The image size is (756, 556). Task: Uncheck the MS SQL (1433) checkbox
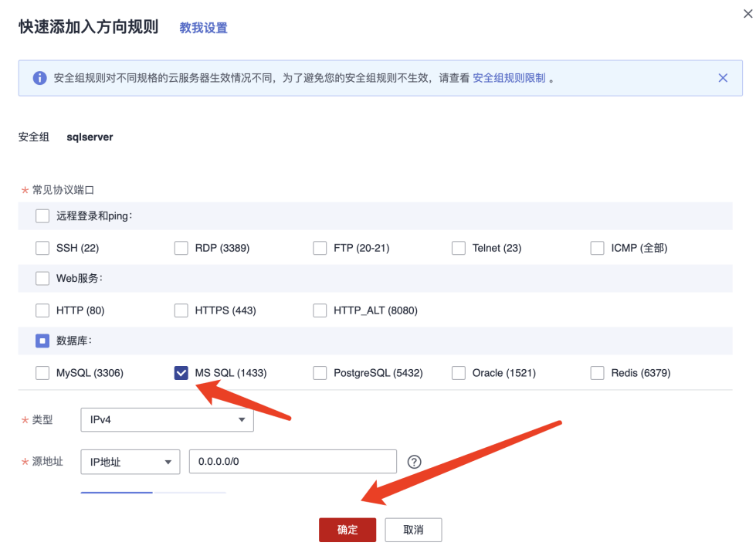click(x=181, y=373)
